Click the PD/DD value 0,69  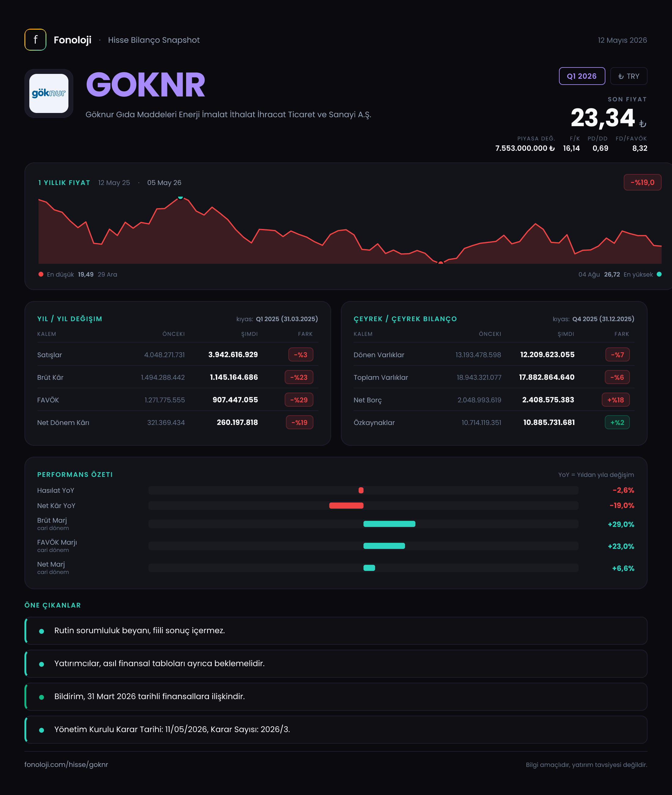point(601,148)
